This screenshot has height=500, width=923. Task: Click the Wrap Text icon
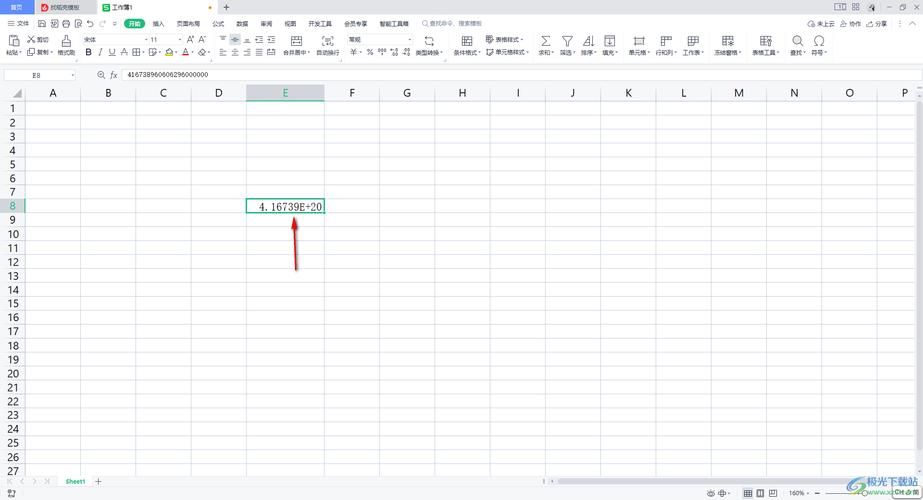click(x=327, y=41)
